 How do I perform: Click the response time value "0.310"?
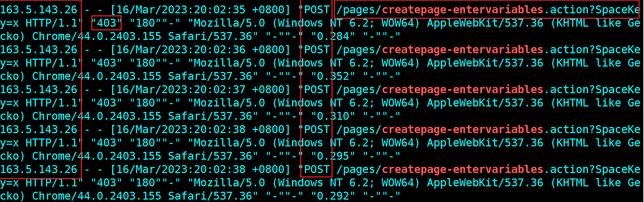[333, 116]
